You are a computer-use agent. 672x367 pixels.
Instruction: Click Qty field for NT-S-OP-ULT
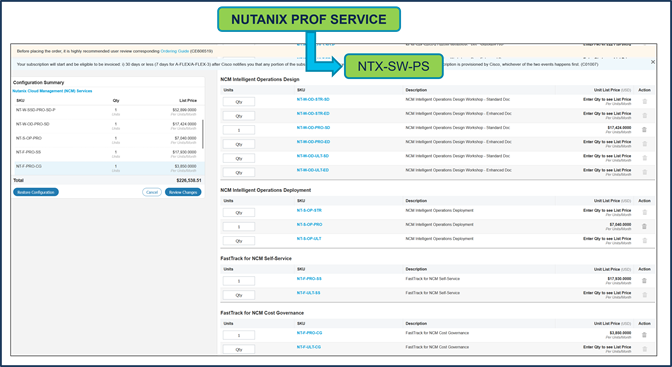239,241
